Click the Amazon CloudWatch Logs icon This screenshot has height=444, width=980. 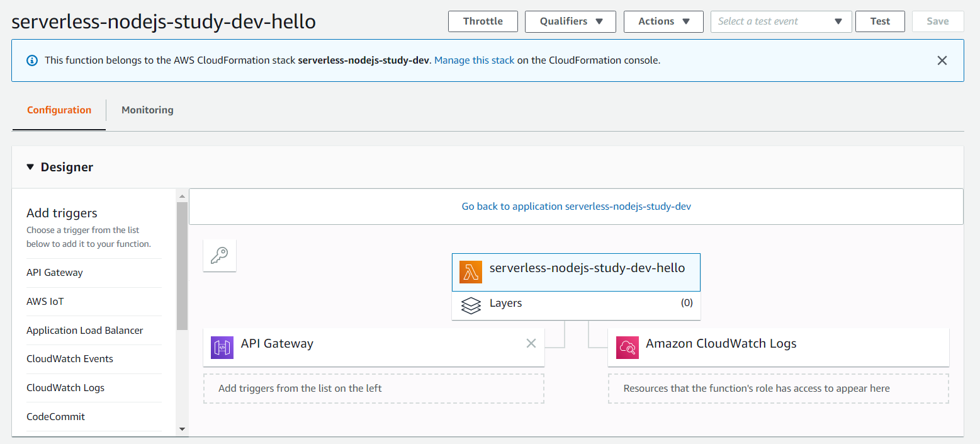(628, 348)
